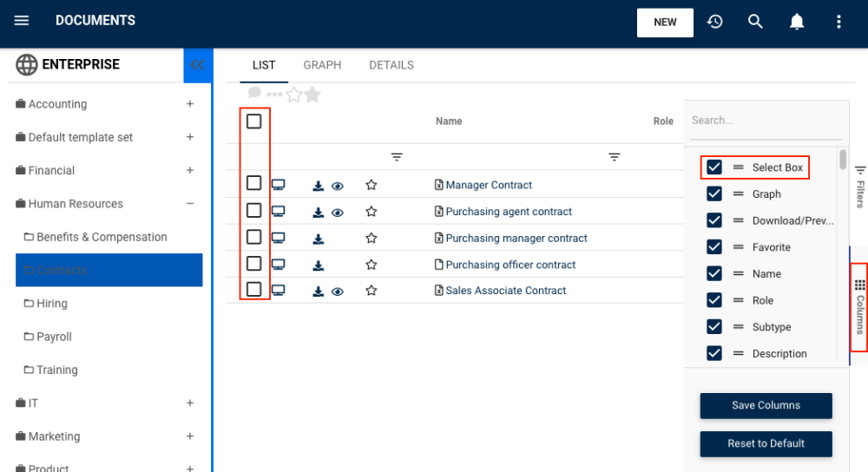Preview the Sales Associate Contract via eye icon
This screenshot has width=868, height=472.
pyautogui.click(x=338, y=292)
